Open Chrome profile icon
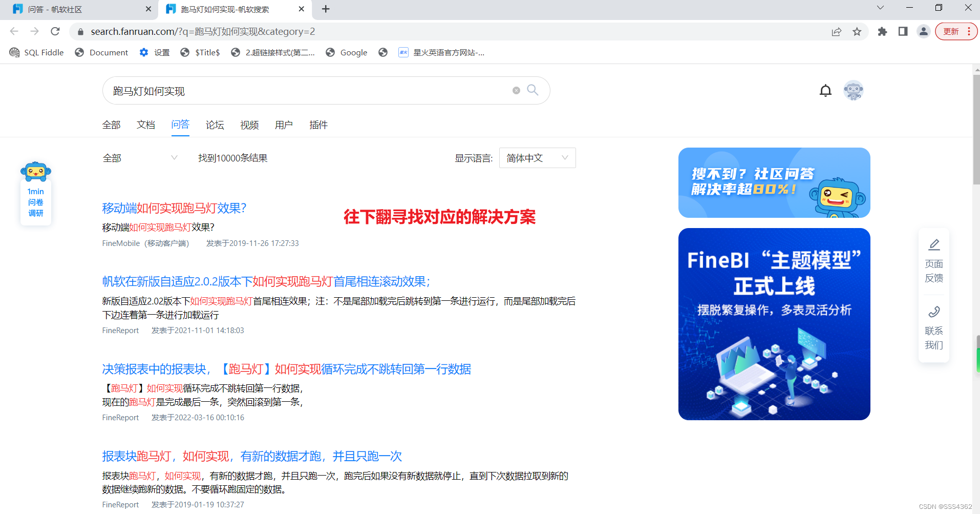This screenshot has height=514, width=980. click(x=923, y=32)
